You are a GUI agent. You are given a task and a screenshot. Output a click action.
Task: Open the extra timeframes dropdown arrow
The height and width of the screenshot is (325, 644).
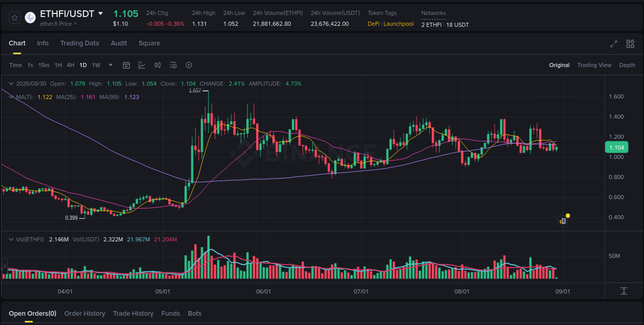[x=110, y=65]
